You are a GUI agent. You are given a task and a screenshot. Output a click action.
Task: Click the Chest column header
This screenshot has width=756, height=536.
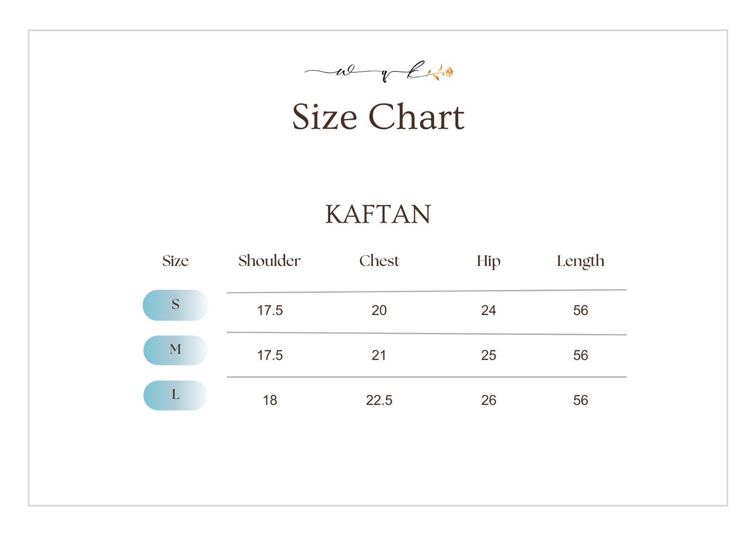379,261
